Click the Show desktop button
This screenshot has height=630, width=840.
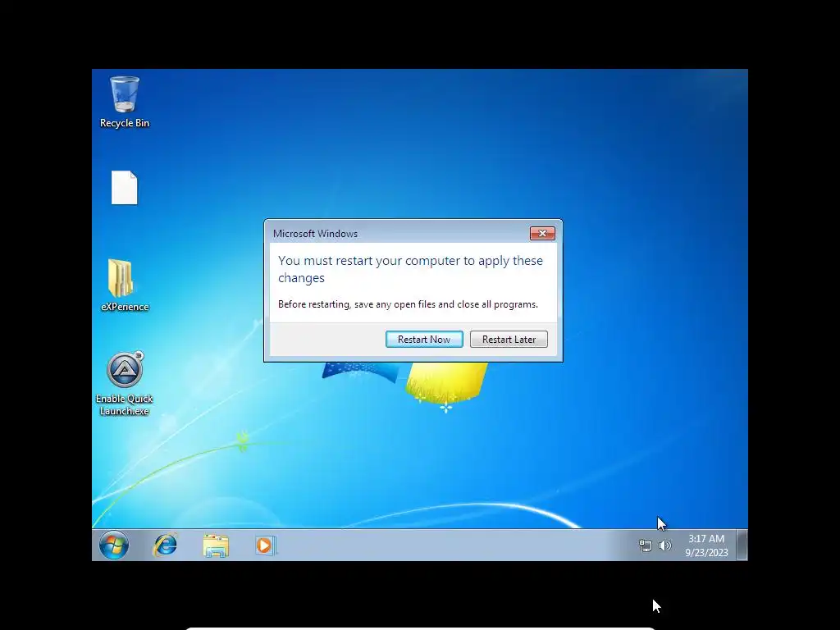tap(742, 546)
